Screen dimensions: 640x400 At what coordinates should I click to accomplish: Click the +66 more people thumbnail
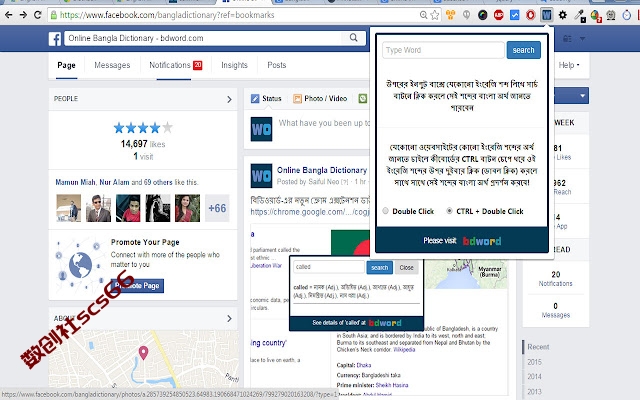(217, 208)
